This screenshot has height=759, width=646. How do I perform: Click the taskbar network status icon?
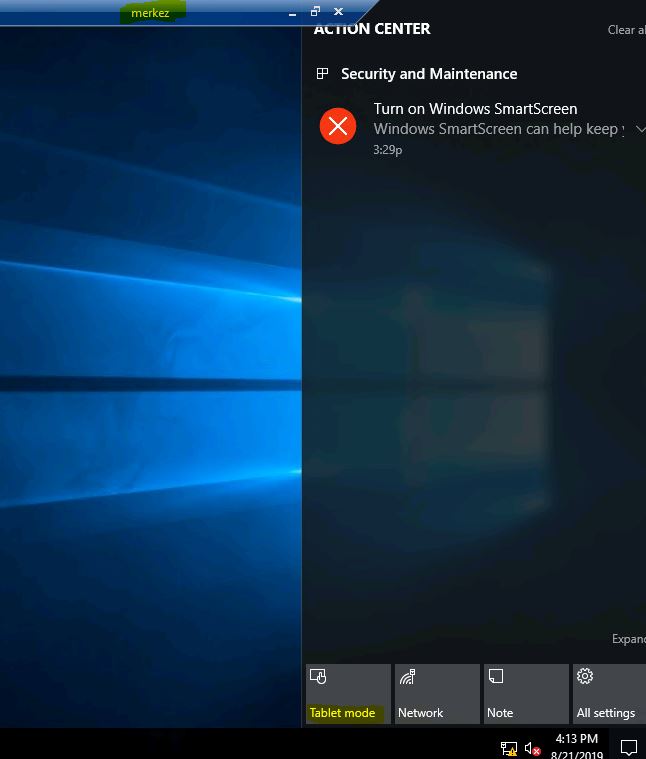509,749
